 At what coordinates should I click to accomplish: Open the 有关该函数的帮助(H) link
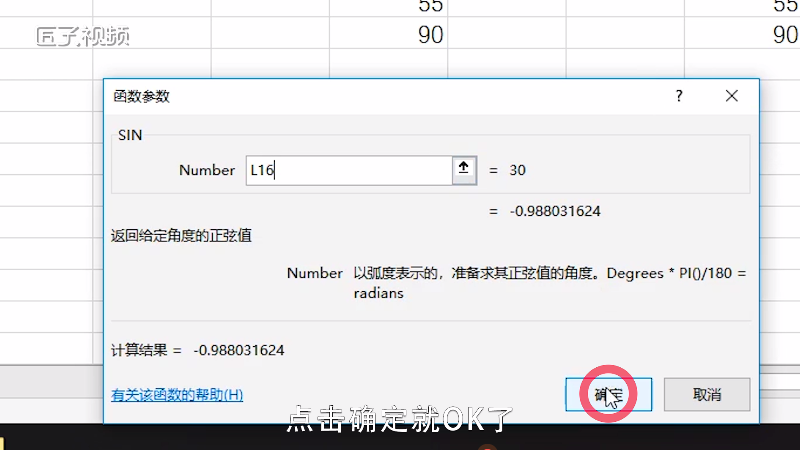tap(177, 394)
